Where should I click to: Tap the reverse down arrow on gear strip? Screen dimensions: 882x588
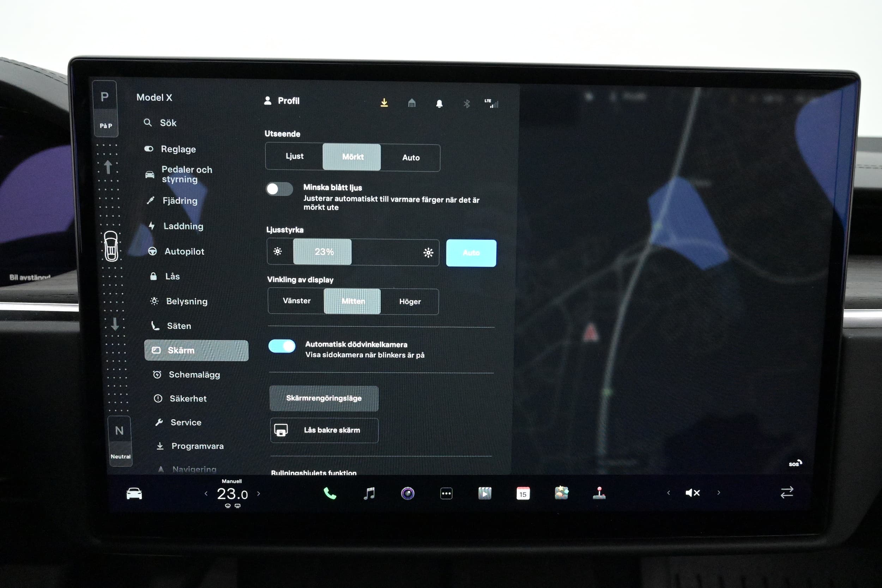pos(115,324)
